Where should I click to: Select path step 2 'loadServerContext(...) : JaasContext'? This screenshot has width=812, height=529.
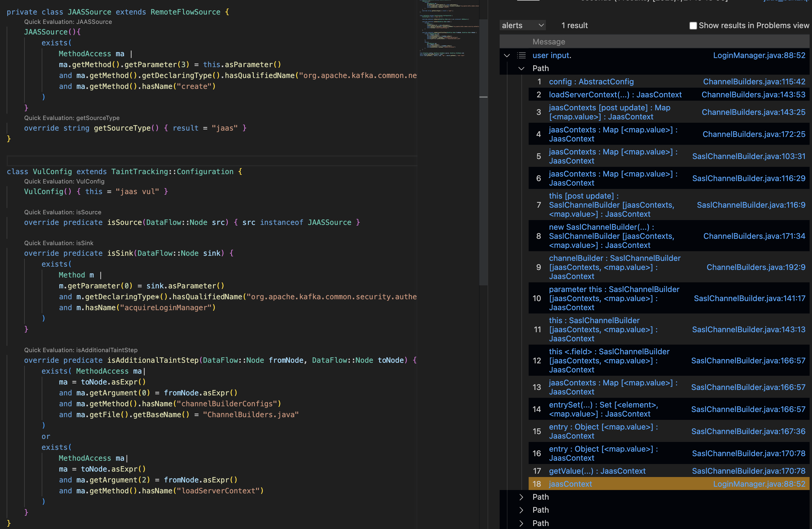(x=615, y=95)
